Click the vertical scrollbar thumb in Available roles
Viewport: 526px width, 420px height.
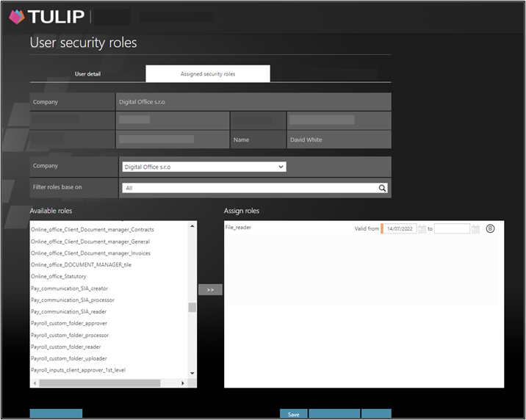[192, 308]
